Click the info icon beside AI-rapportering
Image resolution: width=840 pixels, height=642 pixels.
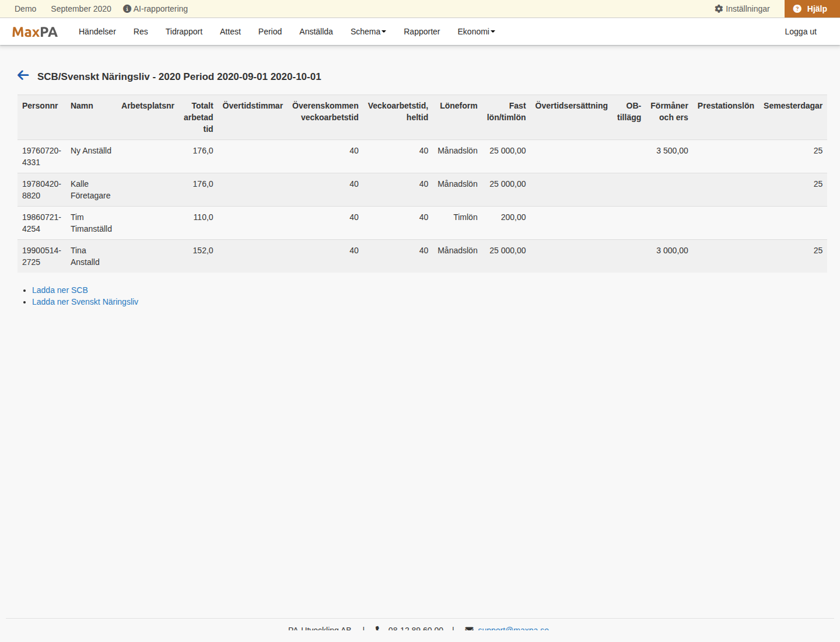click(127, 9)
